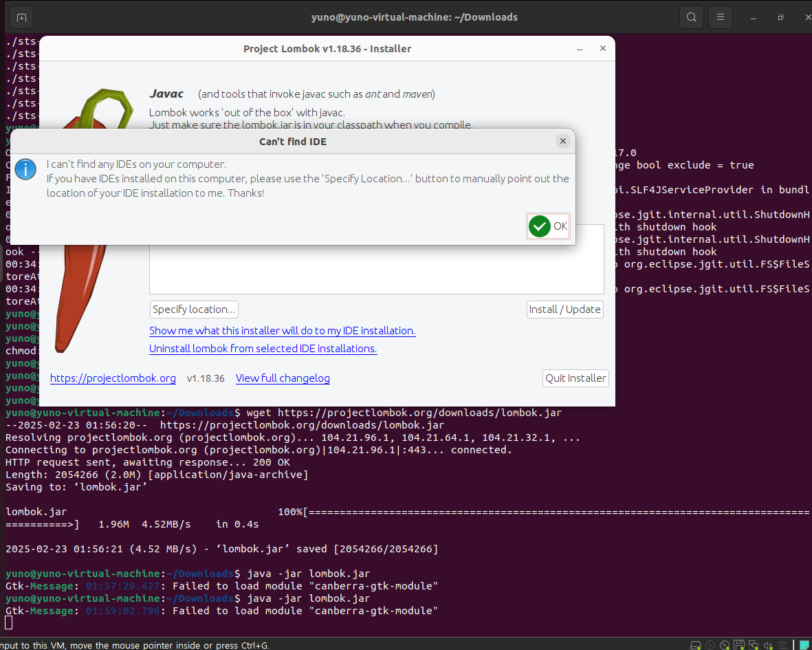Click the Install / Update button
Image resolution: width=812 pixels, height=650 pixels.
click(x=565, y=310)
